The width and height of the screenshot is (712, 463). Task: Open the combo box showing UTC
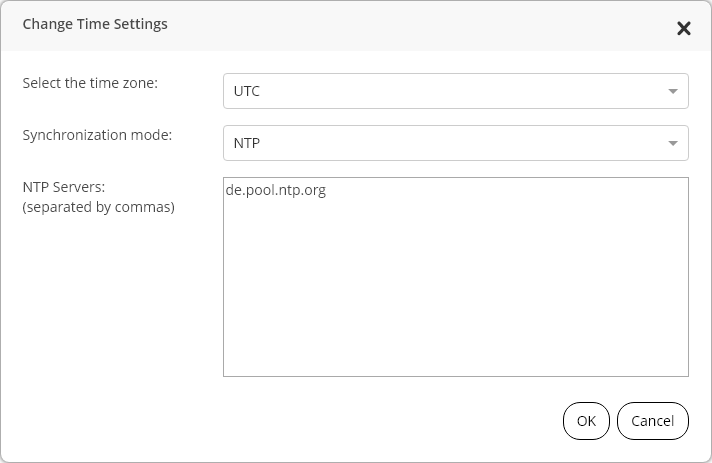tap(456, 91)
